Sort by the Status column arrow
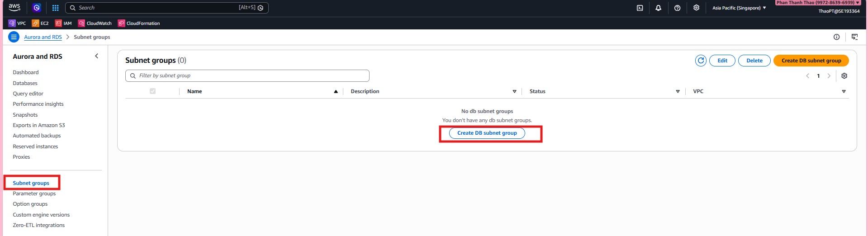 point(678,91)
